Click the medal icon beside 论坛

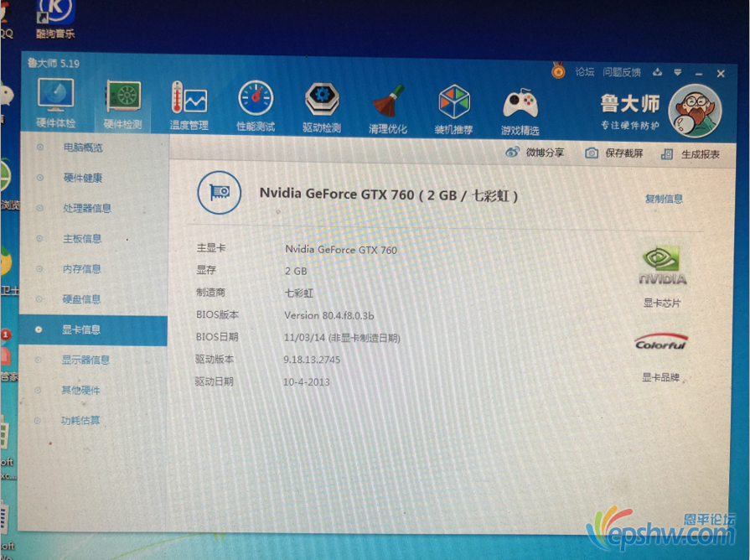point(558,70)
